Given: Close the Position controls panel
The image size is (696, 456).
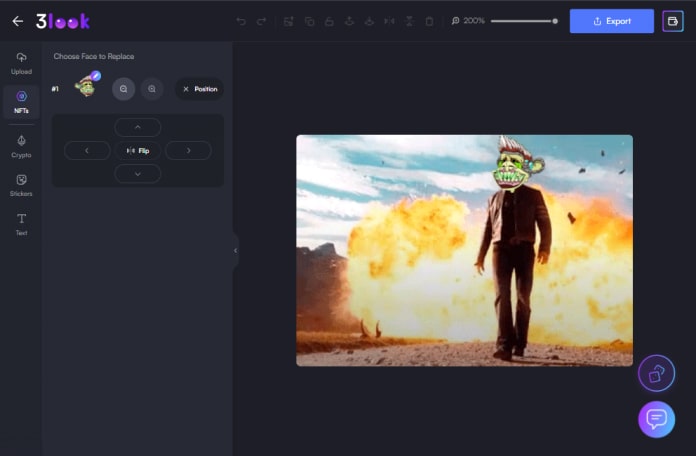Looking at the screenshot, I should [x=186, y=89].
